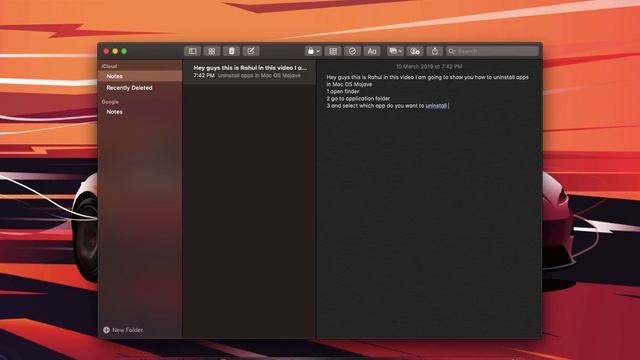Switch to attachments browser grid view

[x=212, y=51]
